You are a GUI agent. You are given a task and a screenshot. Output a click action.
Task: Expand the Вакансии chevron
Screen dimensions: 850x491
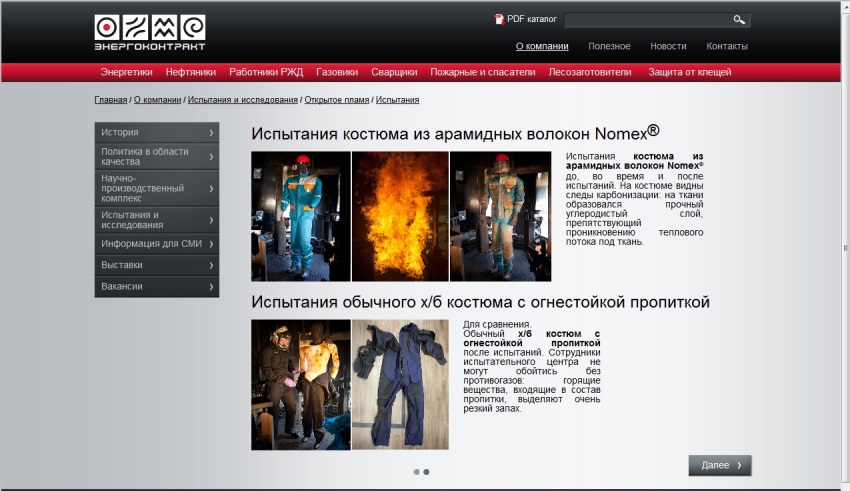(211, 287)
